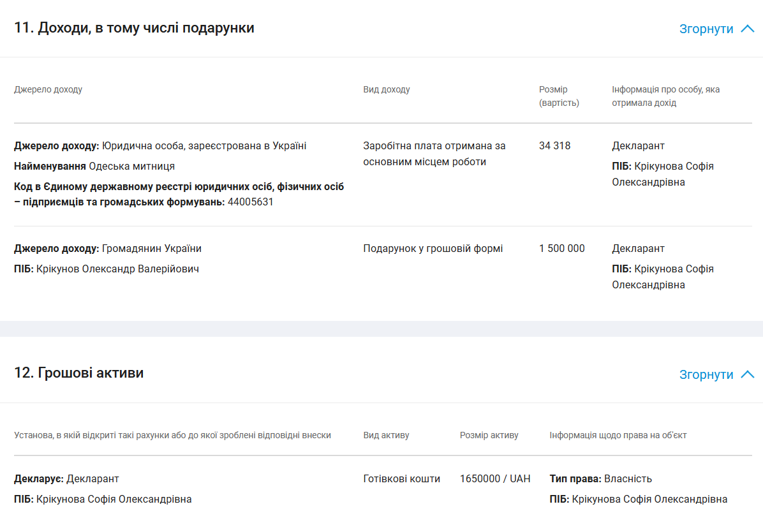Click chevron icon beside monetary assets' Згорнути
This screenshot has height=532, width=763.
748,374
